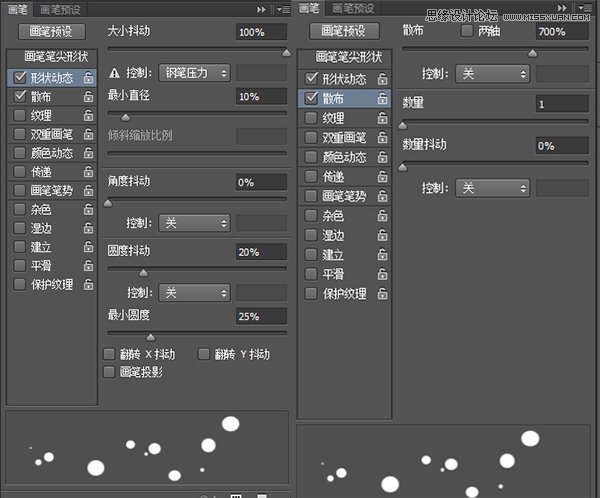Click lock icon next to 颜色动态 in left panel
Viewport: 600px width, 498px height.
(x=88, y=153)
